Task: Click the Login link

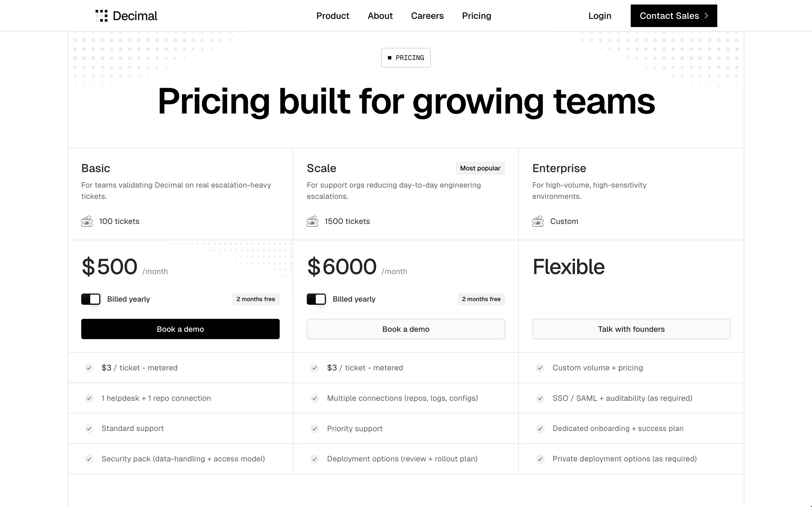Action: coord(600,16)
